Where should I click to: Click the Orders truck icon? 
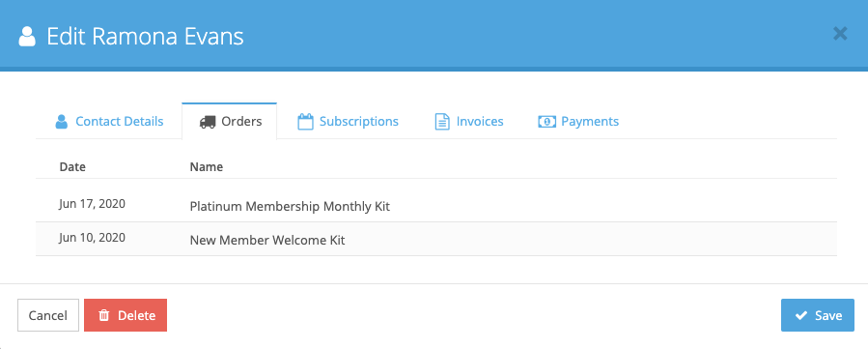coord(207,121)
